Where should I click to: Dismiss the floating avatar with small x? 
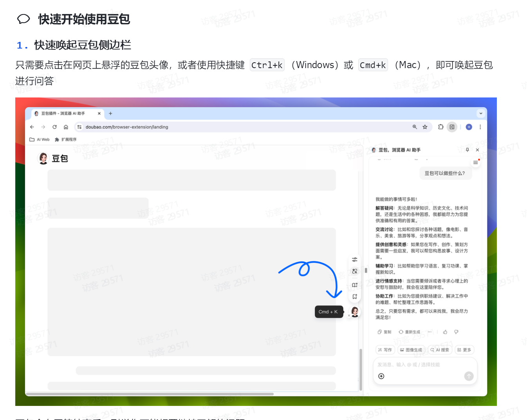click(349, 315)
